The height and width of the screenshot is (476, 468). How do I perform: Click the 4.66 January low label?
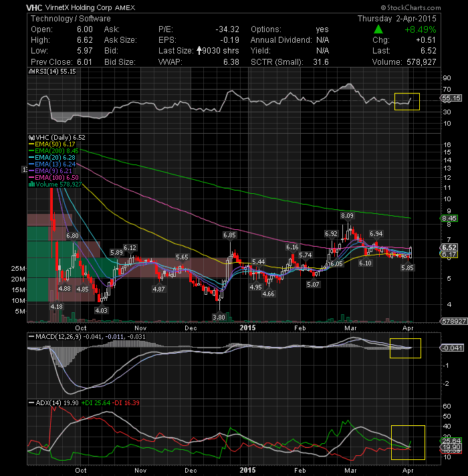(268, 294)
